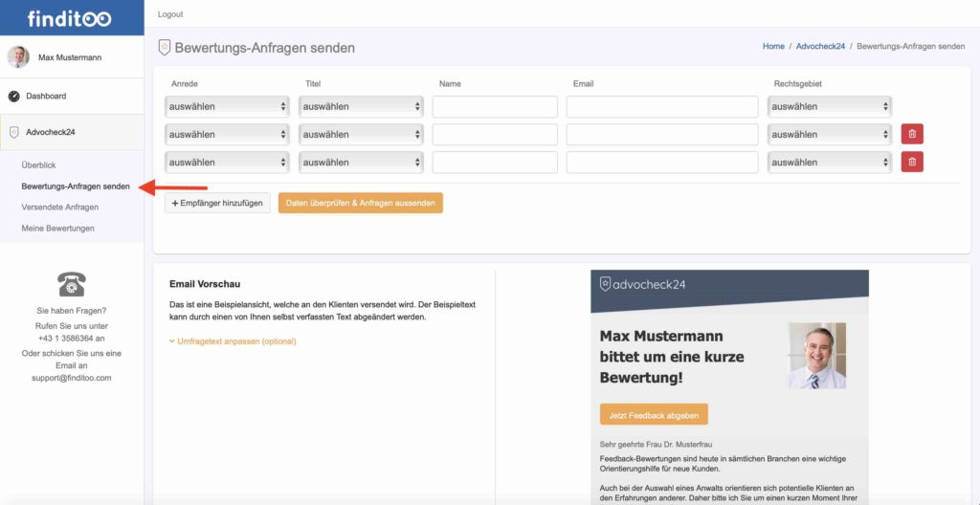Open the first row Anrede dropdown
Screen dimensions: 980x505
[x=227, y=107]
